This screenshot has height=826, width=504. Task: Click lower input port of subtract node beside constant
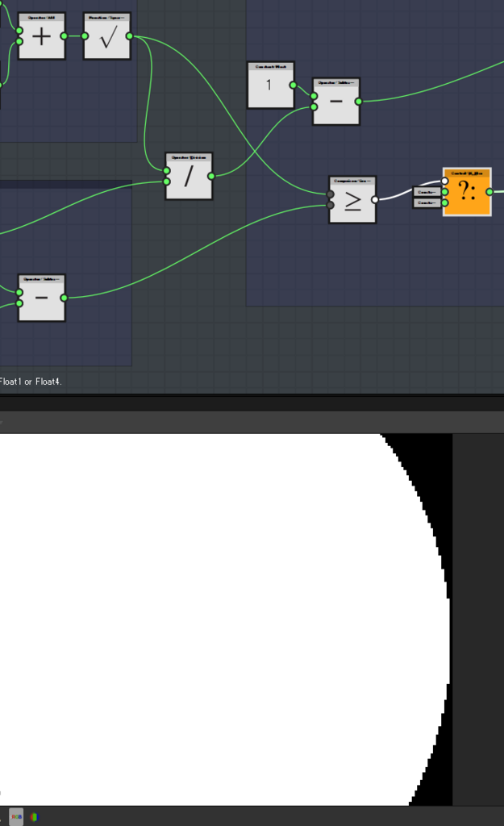point(314,107)
